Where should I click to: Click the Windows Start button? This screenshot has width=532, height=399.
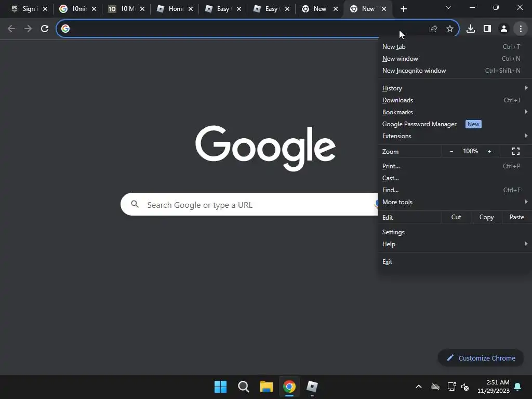[x=220, y=387]
